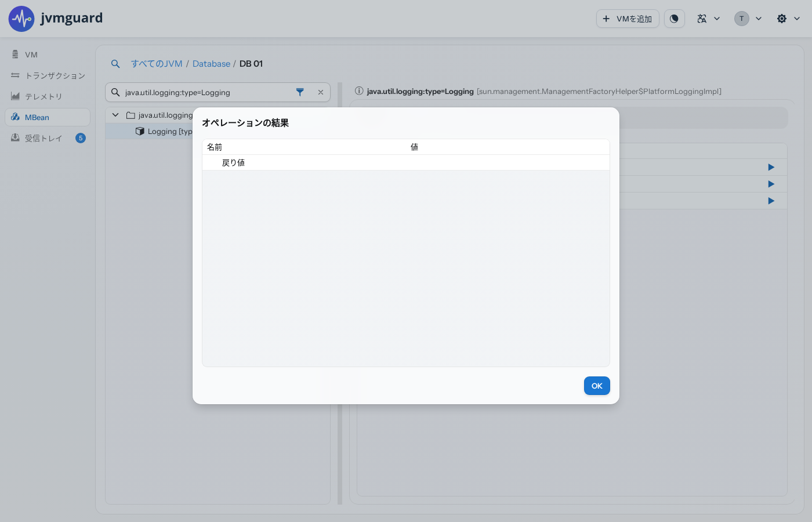The image size is (812, 522).
Task: Toggle the dark mode theme icon
Action: click(674, 19)
